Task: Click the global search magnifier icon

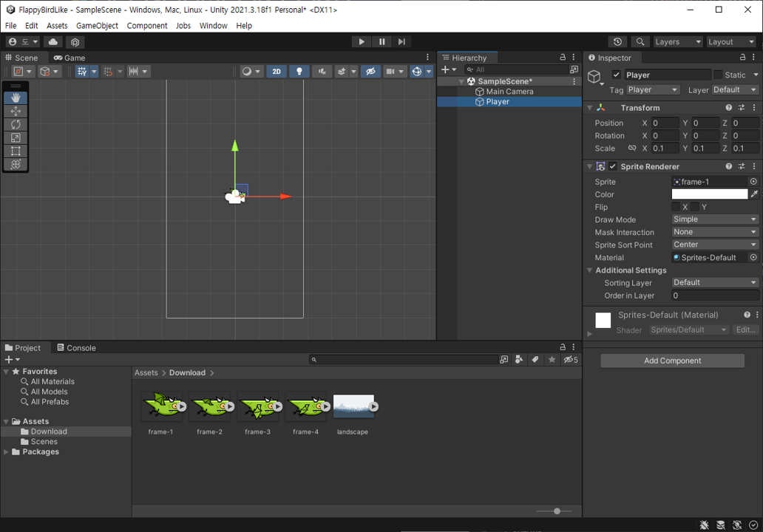Action: 640,42
